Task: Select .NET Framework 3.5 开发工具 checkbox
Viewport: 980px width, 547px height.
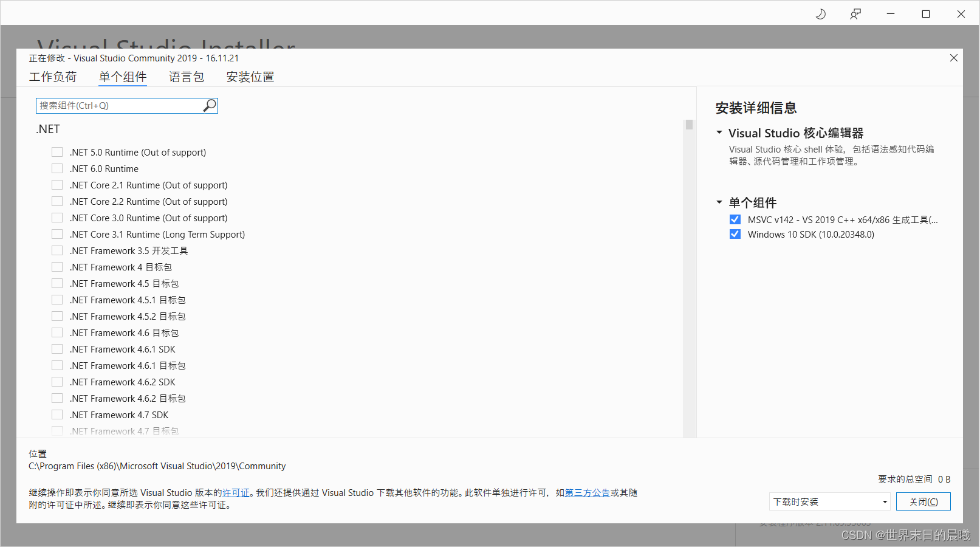Action: click(57, 250)
